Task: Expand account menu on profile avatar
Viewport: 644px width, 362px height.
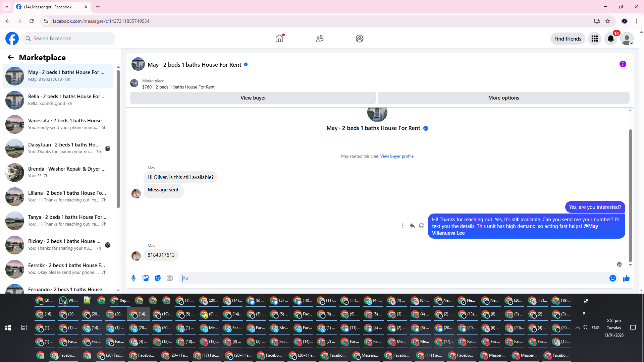Action: click(627, 39)
